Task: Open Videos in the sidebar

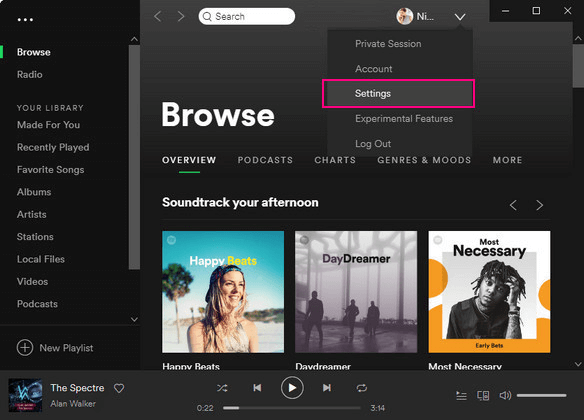Action: click(x=32, y=281)
